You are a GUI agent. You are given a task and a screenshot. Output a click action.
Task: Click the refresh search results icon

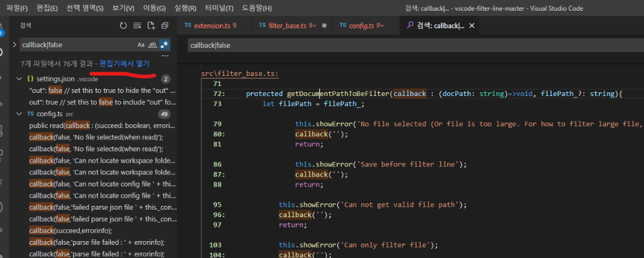[x=123, y=26]
